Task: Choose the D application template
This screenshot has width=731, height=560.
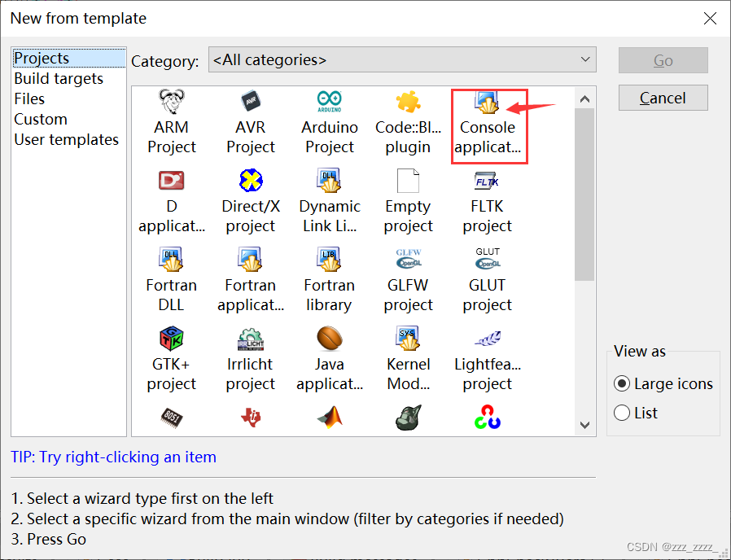Action: click(x=172, y=202)
